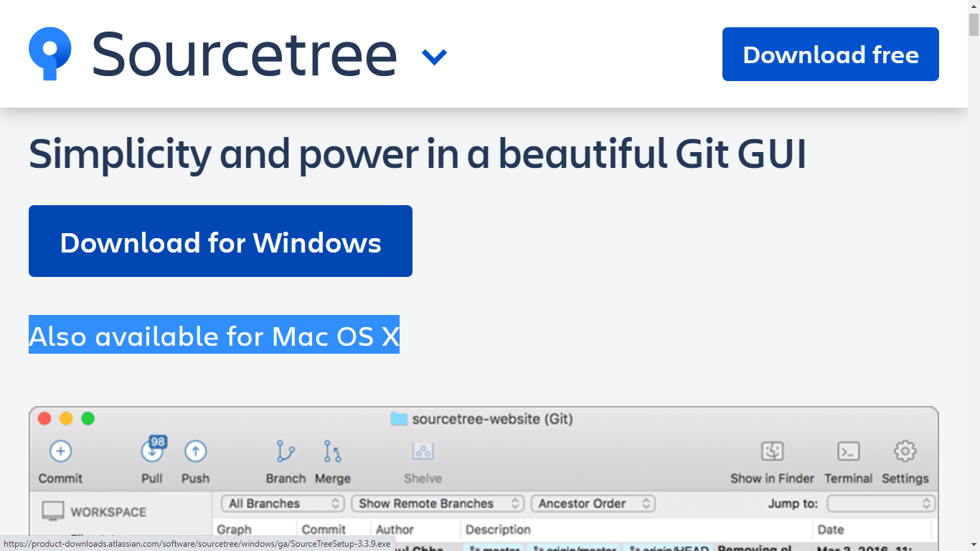980x551 pixels.
Task: Open the Terminal icon
Action: [849, 451]
